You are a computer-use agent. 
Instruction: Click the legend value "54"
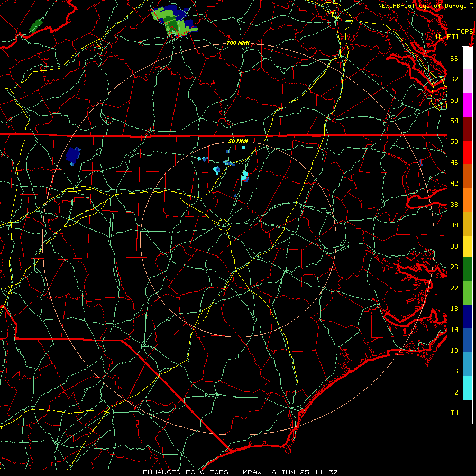coord(454,121)
